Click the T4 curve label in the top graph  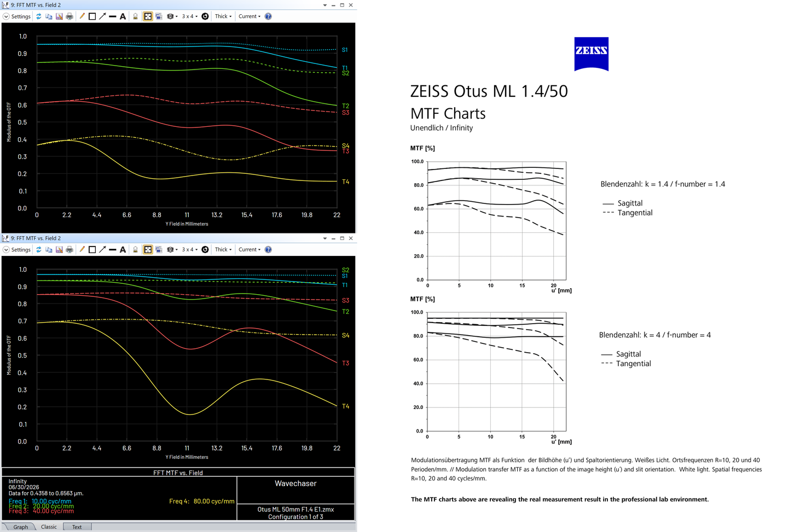(346, 182)
